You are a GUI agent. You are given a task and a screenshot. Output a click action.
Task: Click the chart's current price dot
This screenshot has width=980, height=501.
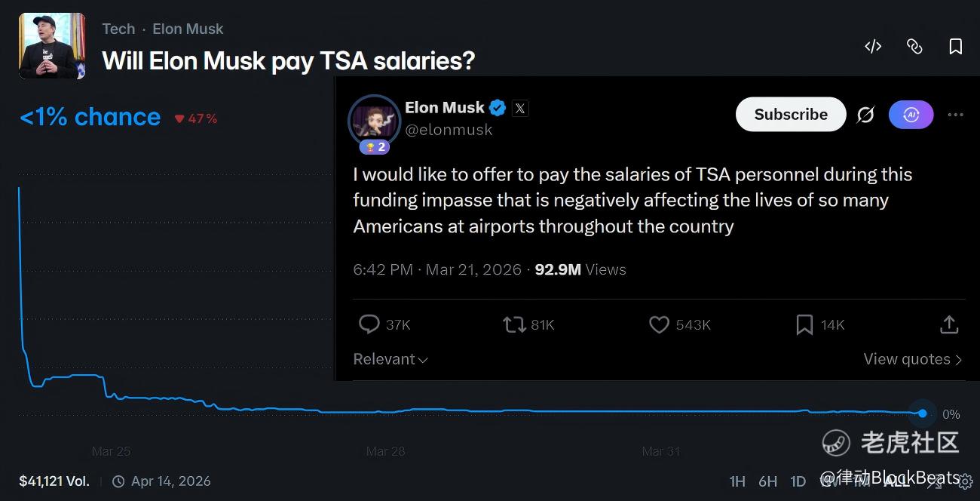[x=922, y=413]
